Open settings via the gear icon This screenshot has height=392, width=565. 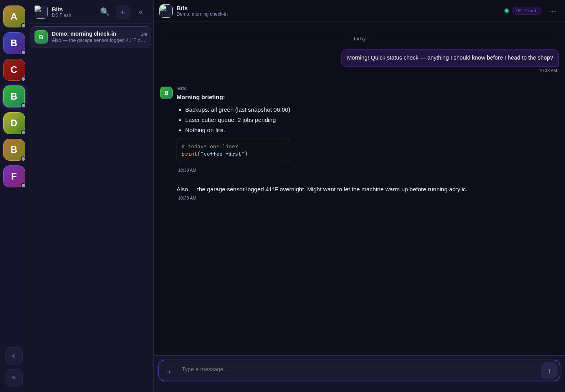[14, 378]
